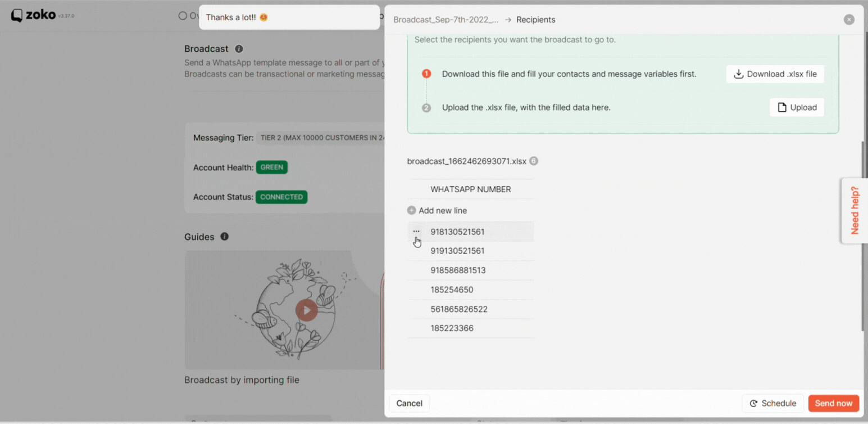Click the row count badge next to file name
Screen dimensions: 868x424
tap(534, 161)
